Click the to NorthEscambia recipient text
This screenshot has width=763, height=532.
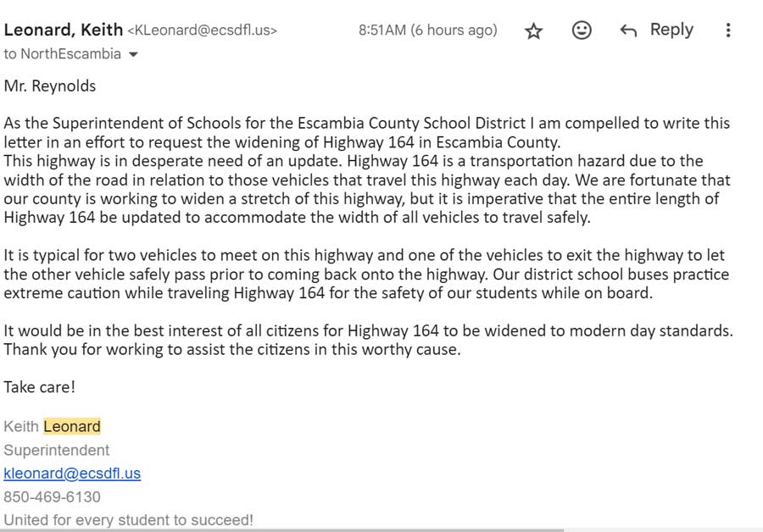(x=63, y=54)
